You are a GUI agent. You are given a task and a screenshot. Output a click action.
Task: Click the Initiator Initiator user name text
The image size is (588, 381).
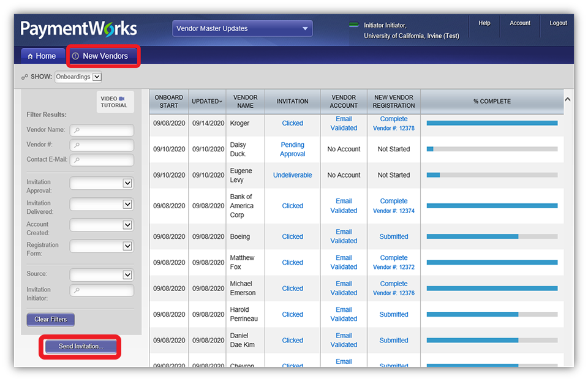(x=385, y=25)
